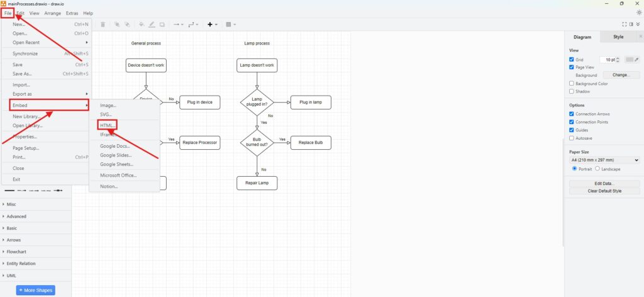
Task: Enable the Autosave checkbox
Action: (x=571, y=138)
